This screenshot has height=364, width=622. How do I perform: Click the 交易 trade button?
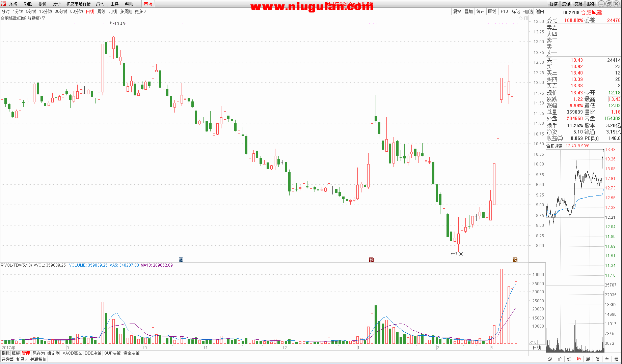[578, 4]
